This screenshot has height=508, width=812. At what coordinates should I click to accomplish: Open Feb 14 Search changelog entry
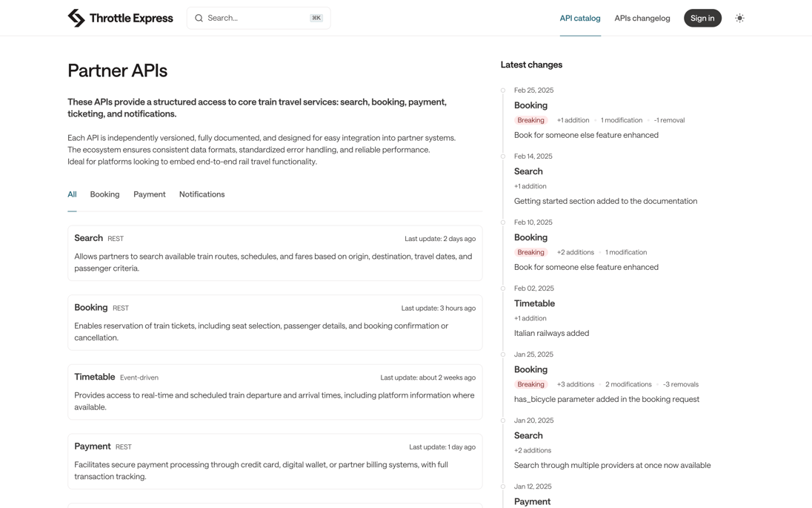point(528,171)
